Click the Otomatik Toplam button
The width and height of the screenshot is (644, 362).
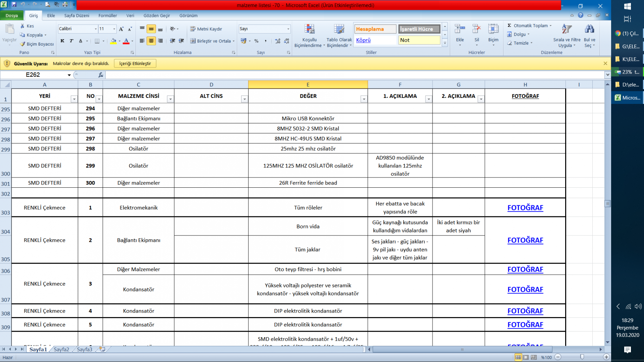tap(529, 26)
